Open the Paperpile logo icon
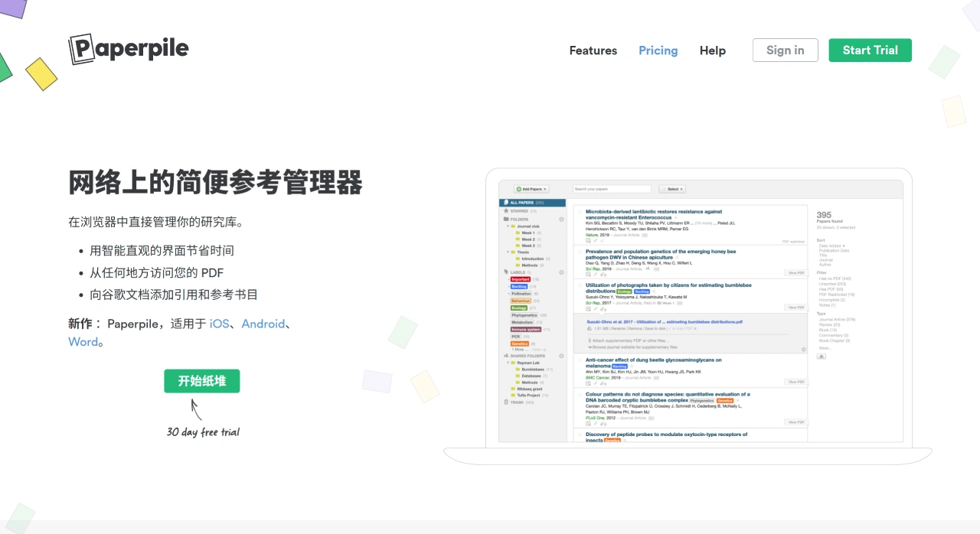 pos(81,47)
